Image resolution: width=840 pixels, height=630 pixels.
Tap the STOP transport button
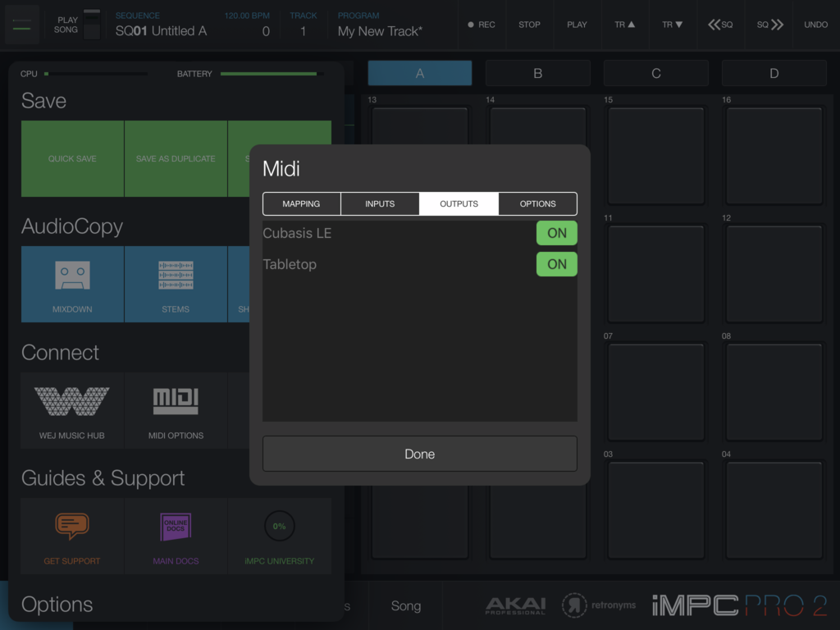(x=529, y=25)
